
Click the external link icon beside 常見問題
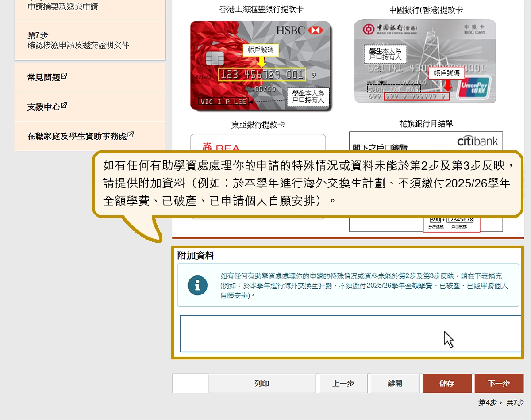pyautogui.click(x=64, y=76)
